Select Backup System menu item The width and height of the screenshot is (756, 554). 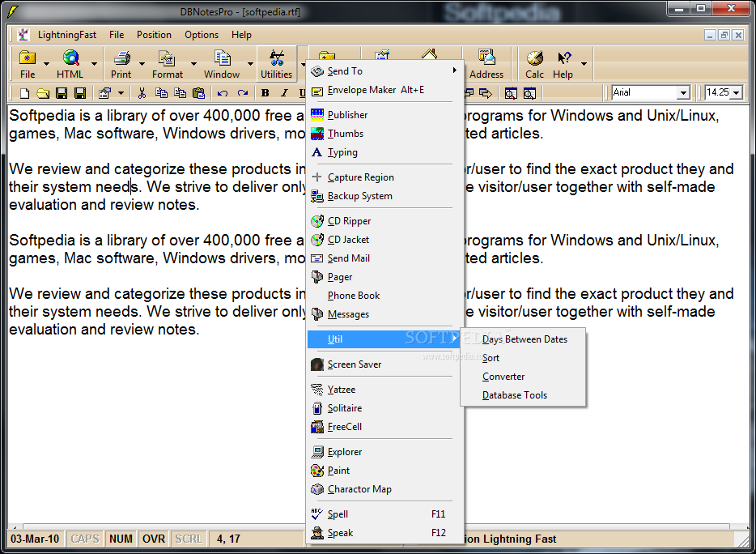tap(385, 196)
